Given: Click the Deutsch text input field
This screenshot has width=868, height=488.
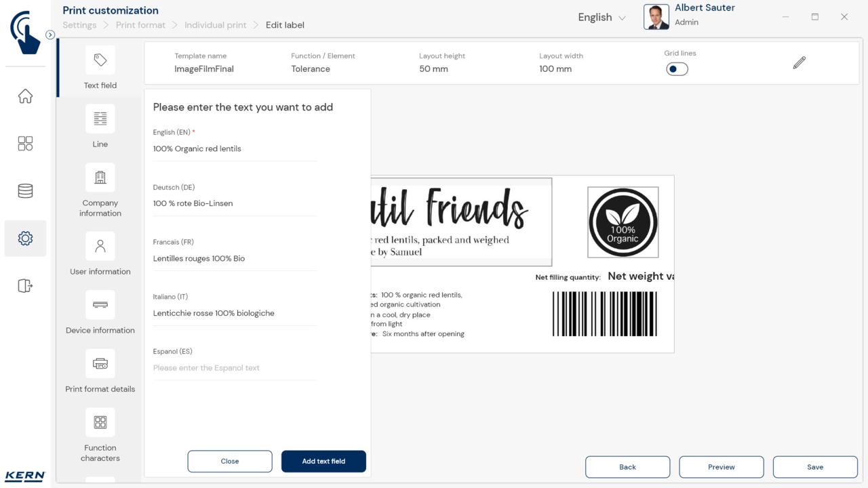Looking at the screenshot, I should point(235,203).
